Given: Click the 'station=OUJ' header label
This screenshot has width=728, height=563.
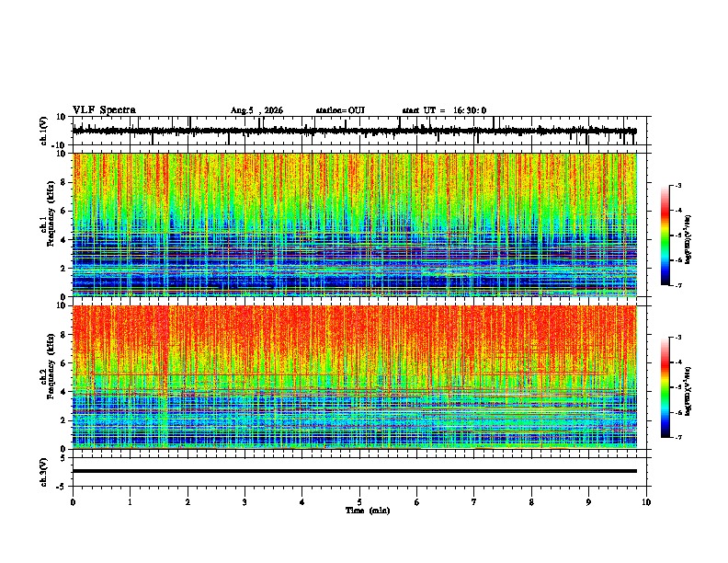Looking at the screenshot, I should click(x=340, y=110).
